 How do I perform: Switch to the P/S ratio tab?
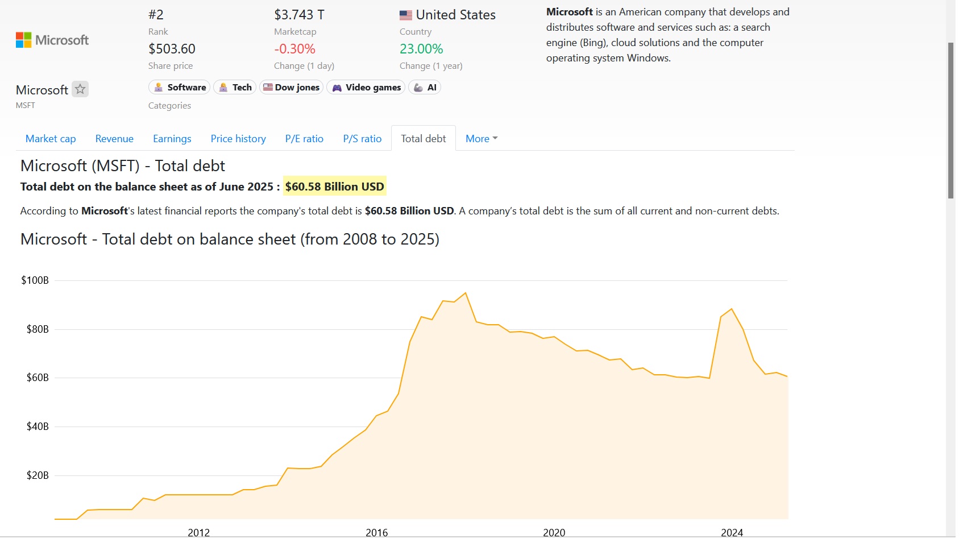(362, 139)
